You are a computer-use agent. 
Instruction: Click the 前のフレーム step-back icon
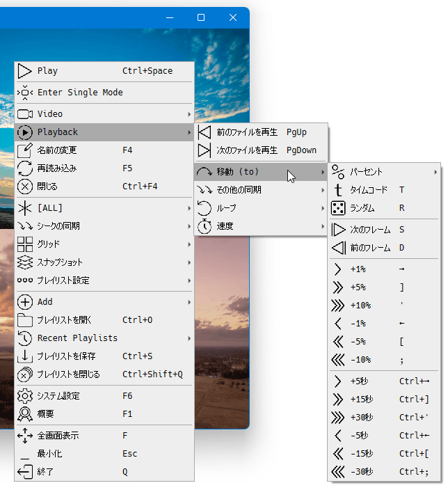click(338, 248)
